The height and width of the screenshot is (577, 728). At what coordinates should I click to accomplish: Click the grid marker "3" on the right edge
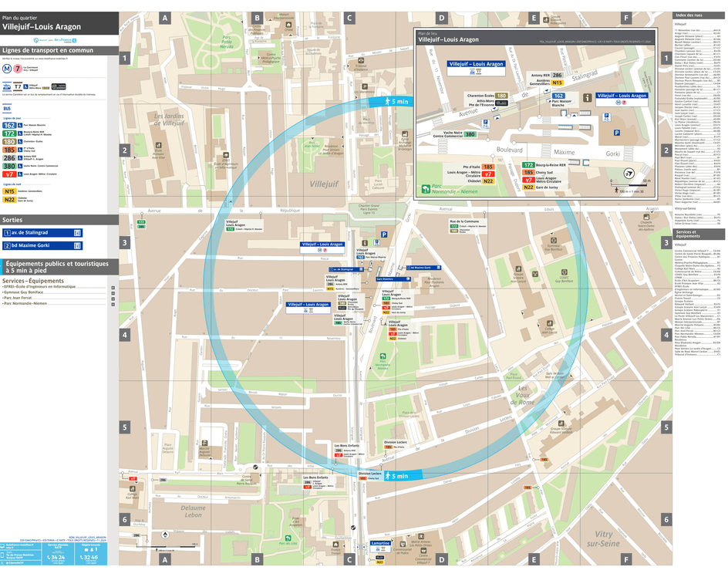pos(666,242)
